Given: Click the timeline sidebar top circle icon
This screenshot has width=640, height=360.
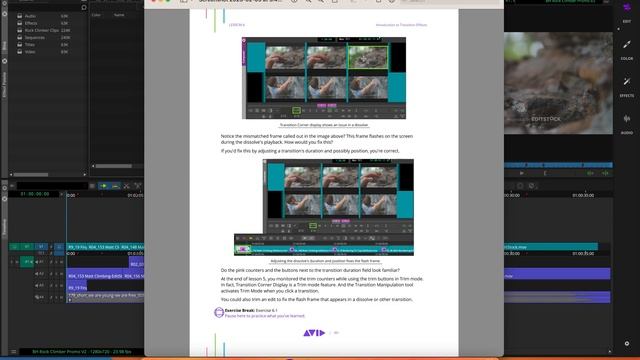Looking at the screenshot, I should click(4, 188).
